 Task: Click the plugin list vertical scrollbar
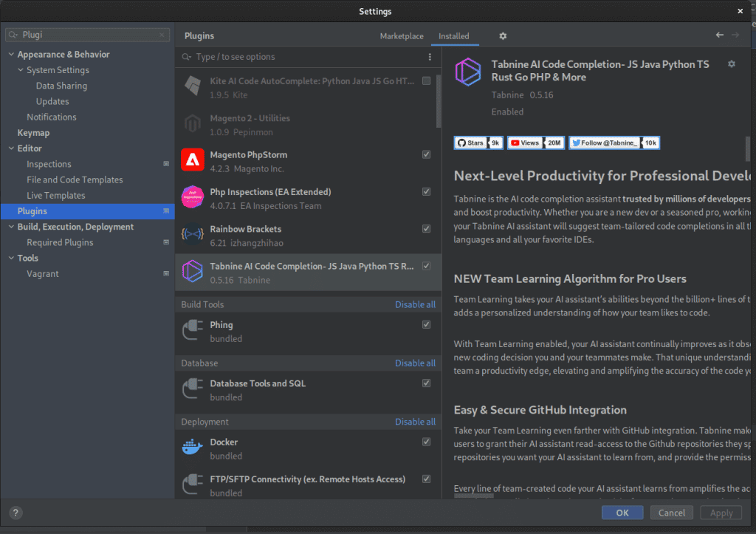coord(439,101)
